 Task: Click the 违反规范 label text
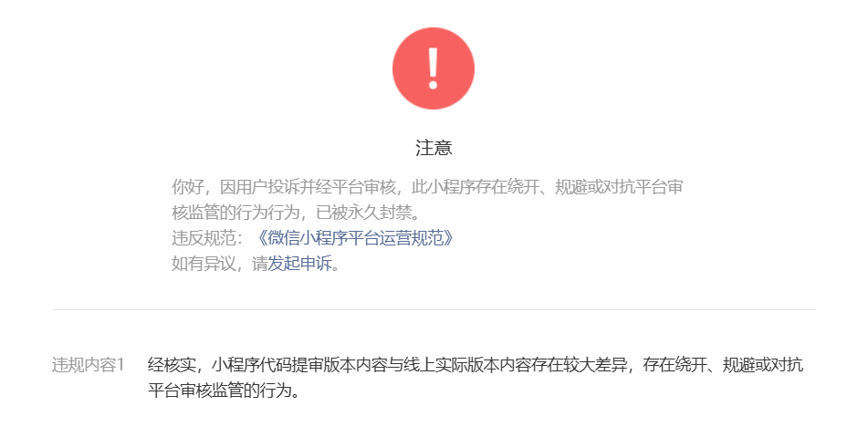(x=204, y=238)
